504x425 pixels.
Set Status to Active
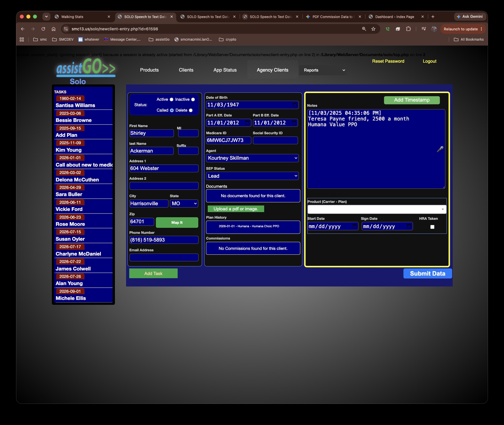[172, 100]
